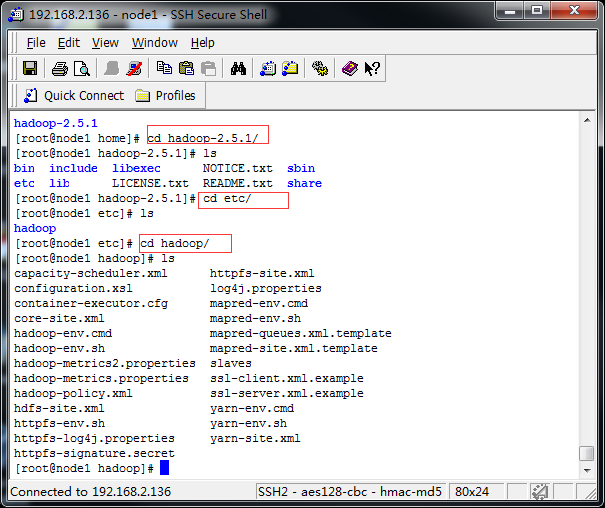
Task: Click 'capacity-scheduler.xml' file name
Action: [x=91, y=273]
